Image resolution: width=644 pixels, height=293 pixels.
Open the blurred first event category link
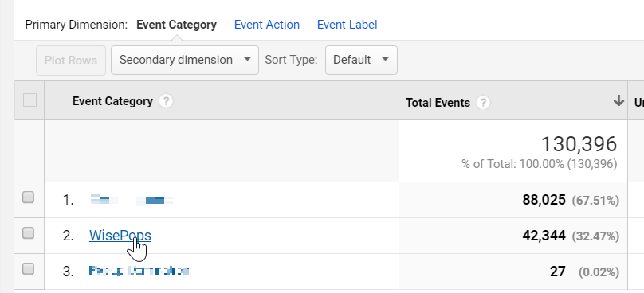point(132,201)
